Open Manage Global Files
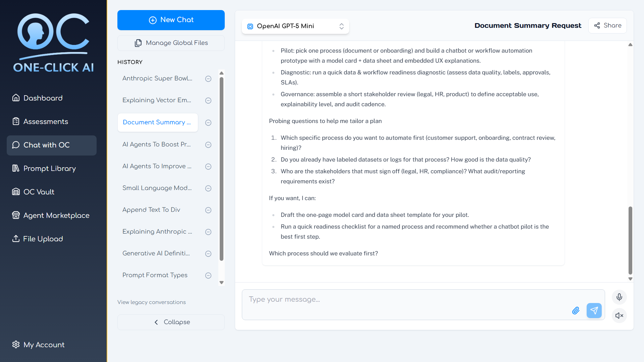Image resolution: width=644 pixels, height=362 pixels. coord(171,43)
